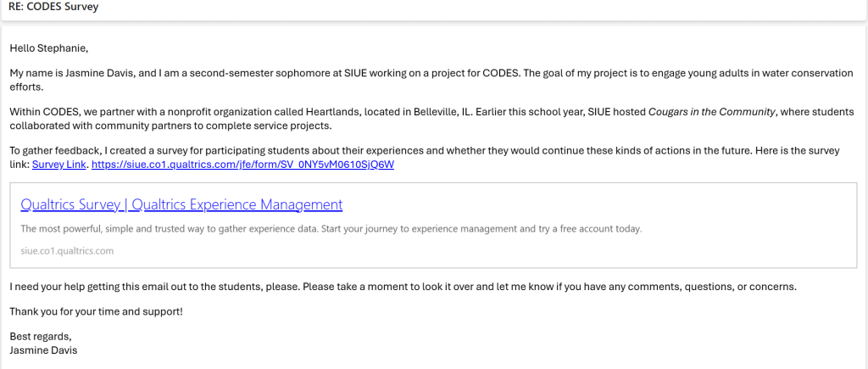Click the gray siue.co1.qualtrics.com domain text

[x=67, y=250]
